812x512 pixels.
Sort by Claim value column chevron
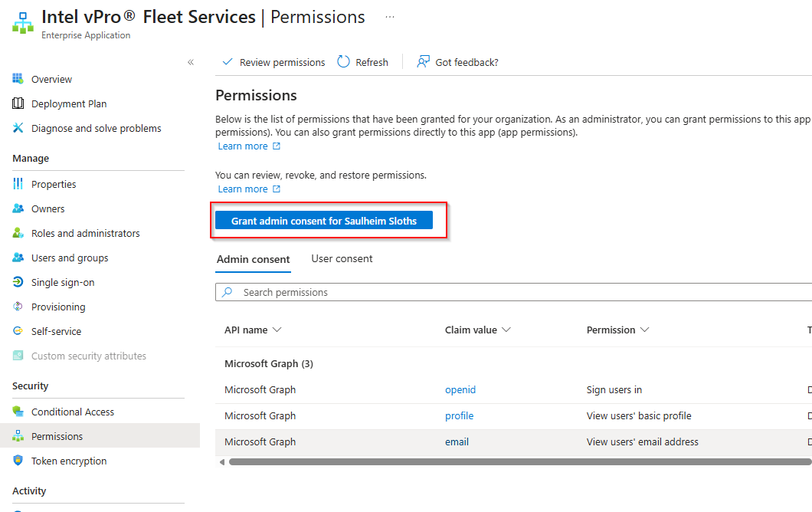click(506, 330)
